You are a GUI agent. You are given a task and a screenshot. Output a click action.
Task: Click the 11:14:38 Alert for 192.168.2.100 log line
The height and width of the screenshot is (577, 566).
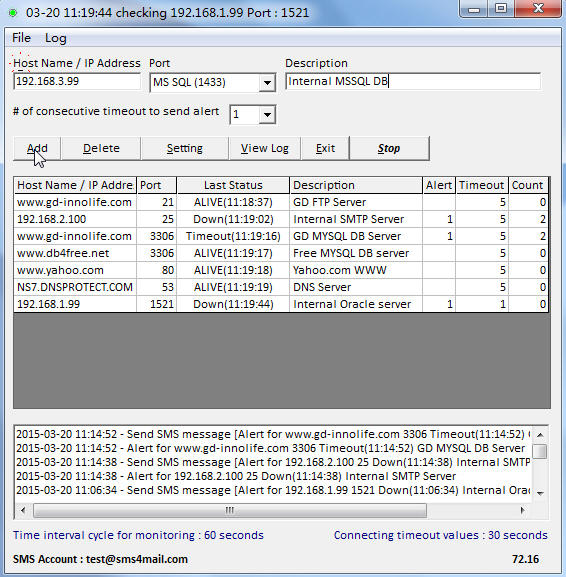pos(236,476)
